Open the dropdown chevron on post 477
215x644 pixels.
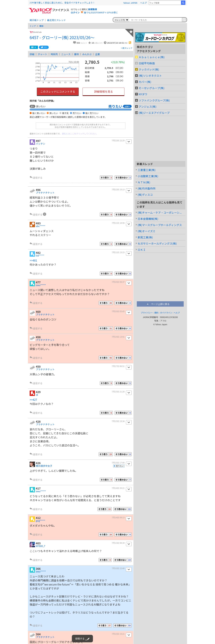click(x=129, y=283)
